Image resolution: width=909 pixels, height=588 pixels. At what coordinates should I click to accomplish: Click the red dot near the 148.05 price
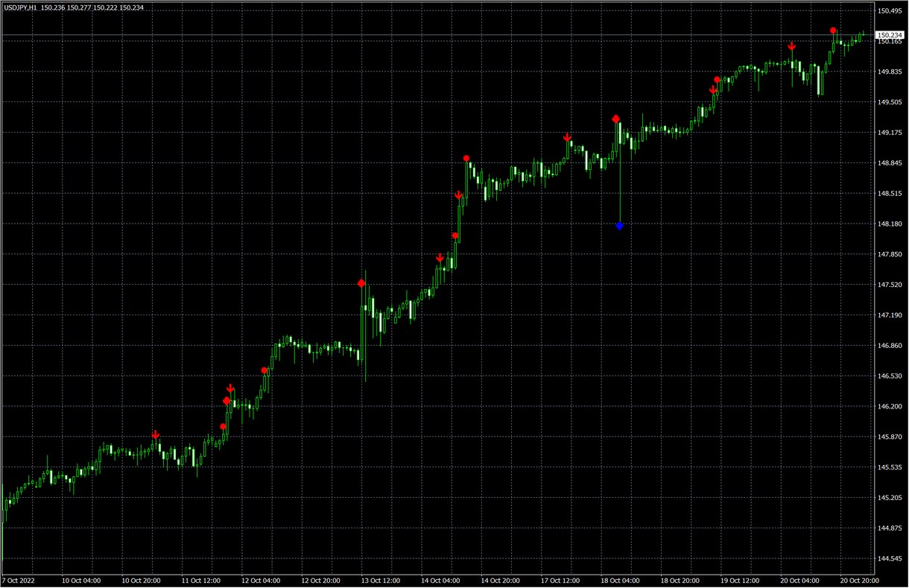click(455, 235)
